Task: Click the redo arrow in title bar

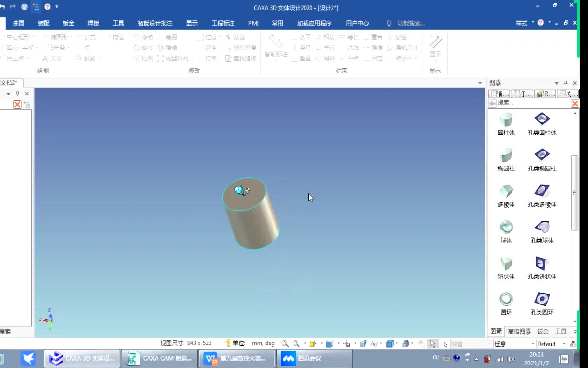Action: pyautogui.click(x=13, y=6)
